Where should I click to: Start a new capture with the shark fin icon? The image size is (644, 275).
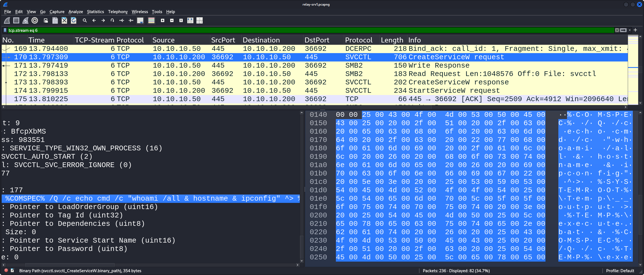tap(7, 20)
